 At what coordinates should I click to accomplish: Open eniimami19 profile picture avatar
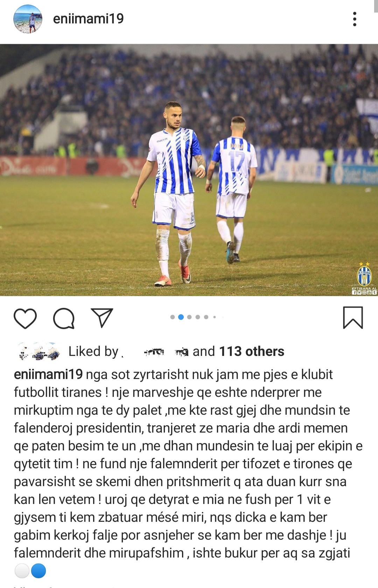[x=28, y=19]
